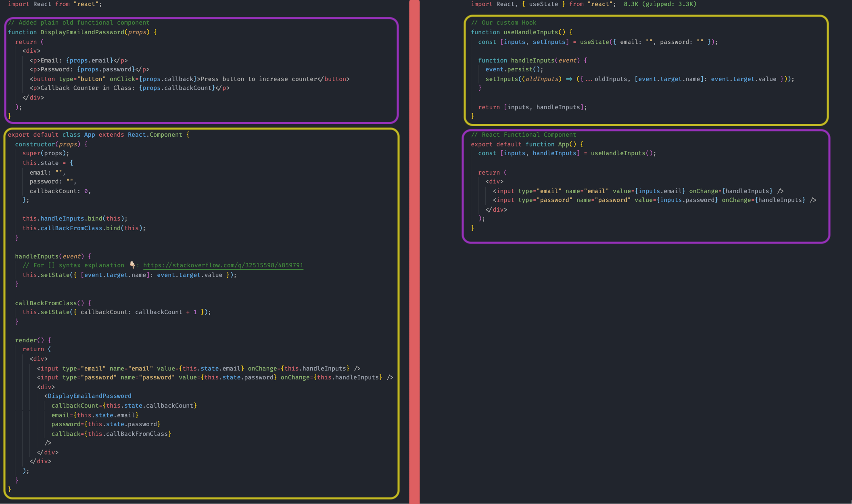Select the input type email element in render

(198, 368)
